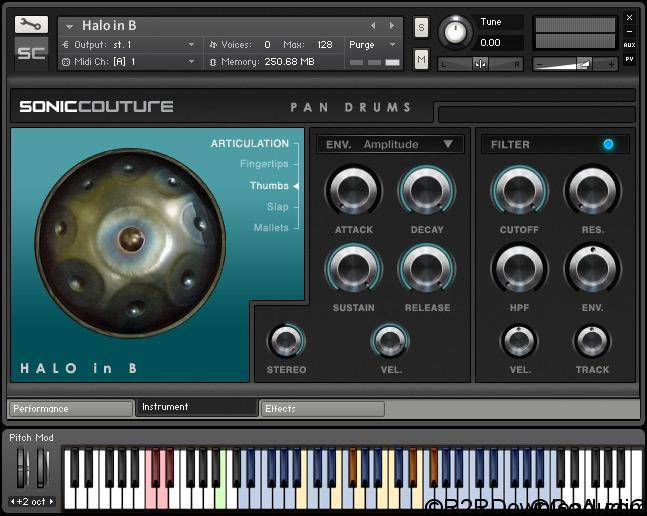Click the wrench edit icon
Image resolution: width=647 pixels, height=516 pixels.
click(31, 24)
